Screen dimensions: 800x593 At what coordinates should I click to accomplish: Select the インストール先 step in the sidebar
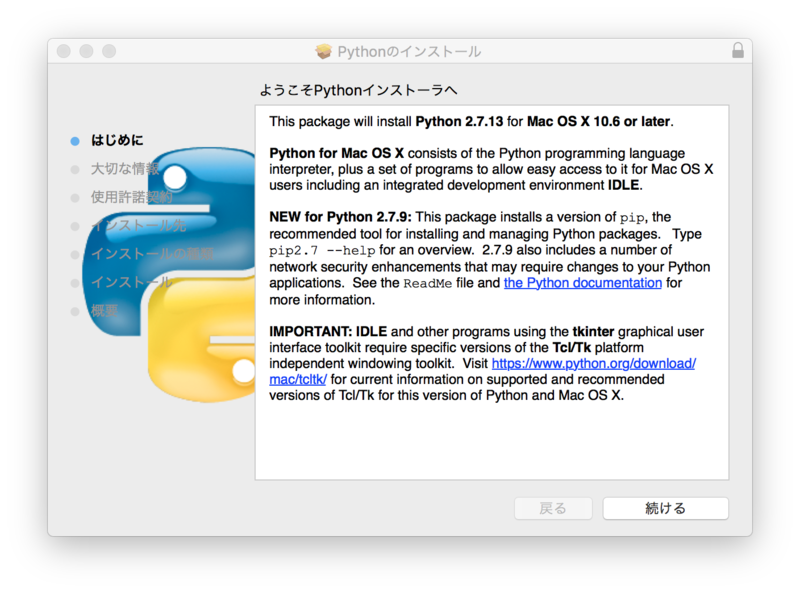[x=138, y=226]
